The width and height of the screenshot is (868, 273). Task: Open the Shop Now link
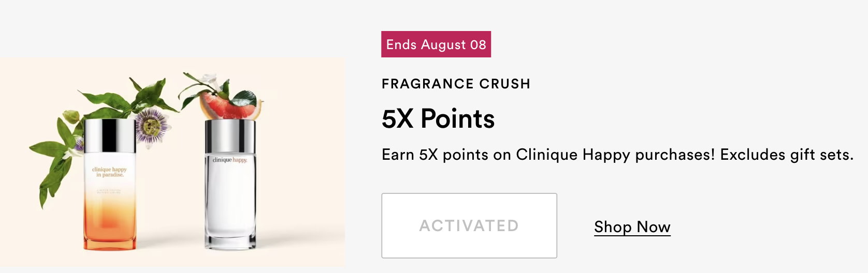(x=632, y=226)
